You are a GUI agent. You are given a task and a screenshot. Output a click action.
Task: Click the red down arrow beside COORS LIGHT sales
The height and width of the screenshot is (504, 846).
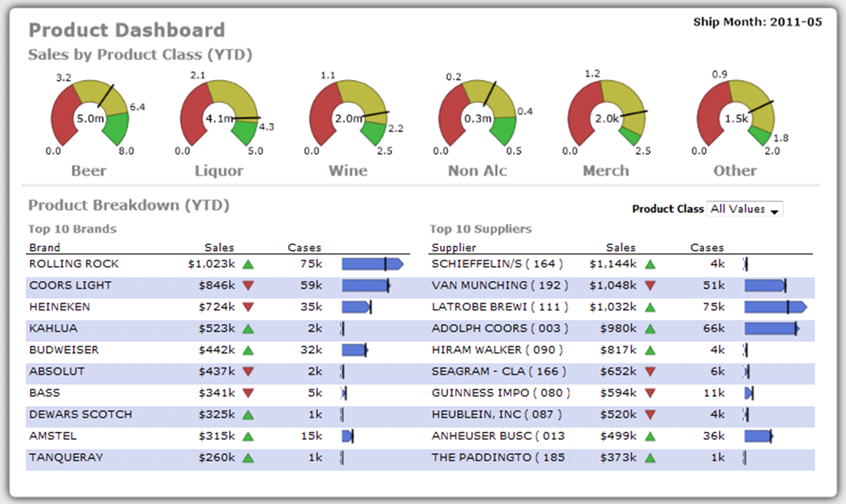248,286
